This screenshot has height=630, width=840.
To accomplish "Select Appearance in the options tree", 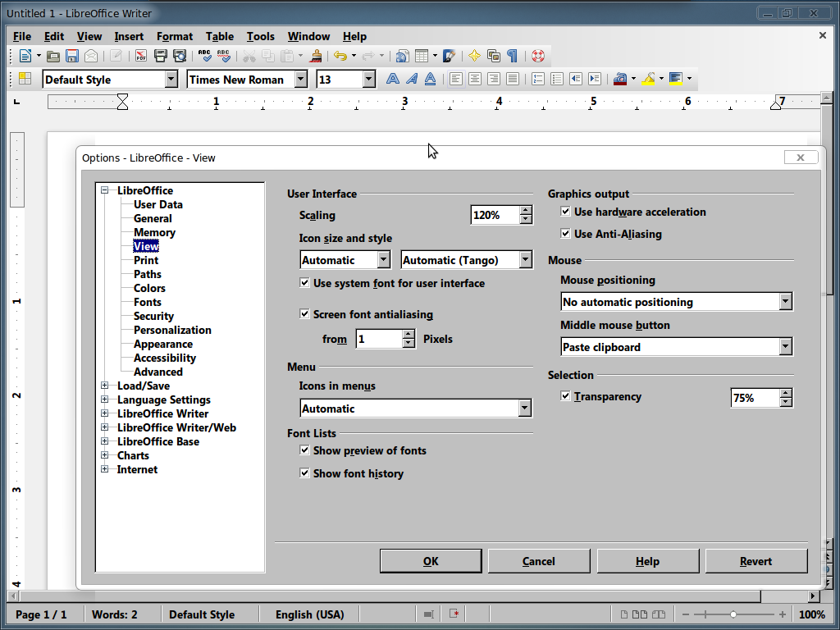I will coord(163,344).
